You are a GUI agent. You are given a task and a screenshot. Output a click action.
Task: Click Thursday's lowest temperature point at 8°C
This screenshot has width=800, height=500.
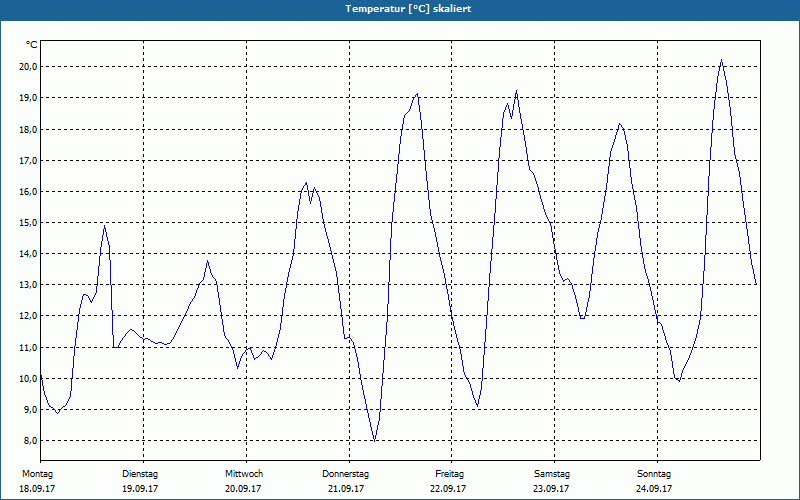[375, 440]
